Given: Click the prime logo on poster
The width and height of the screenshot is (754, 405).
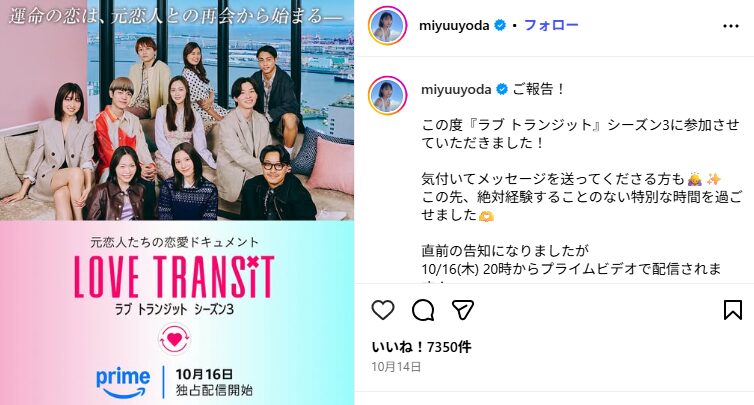Looking at the screenshot, I should click(123, 382).
